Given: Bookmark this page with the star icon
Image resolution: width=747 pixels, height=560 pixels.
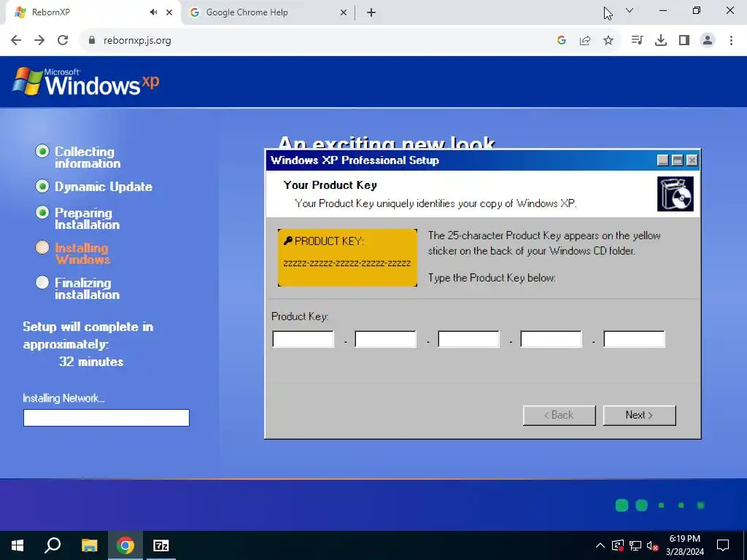Looking at the screenshot, I should point(608,41).
